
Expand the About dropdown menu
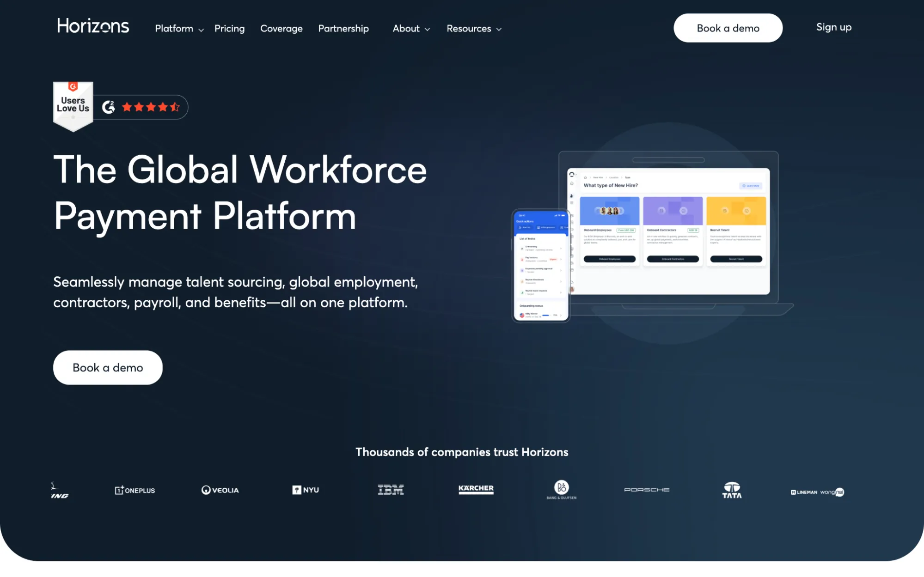click(411, 29)
